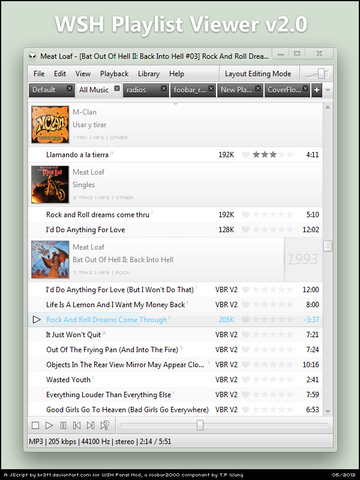The height and width of the screenshot is (480, 360).
Task: Click the Play button in transport bar
Action: coord(49,425)
